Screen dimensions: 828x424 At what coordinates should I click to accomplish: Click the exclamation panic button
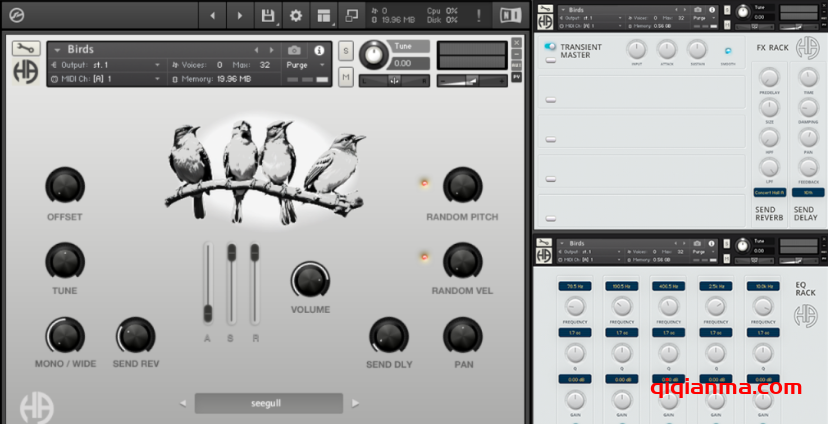pyautogui.click(x=478, y=16)
